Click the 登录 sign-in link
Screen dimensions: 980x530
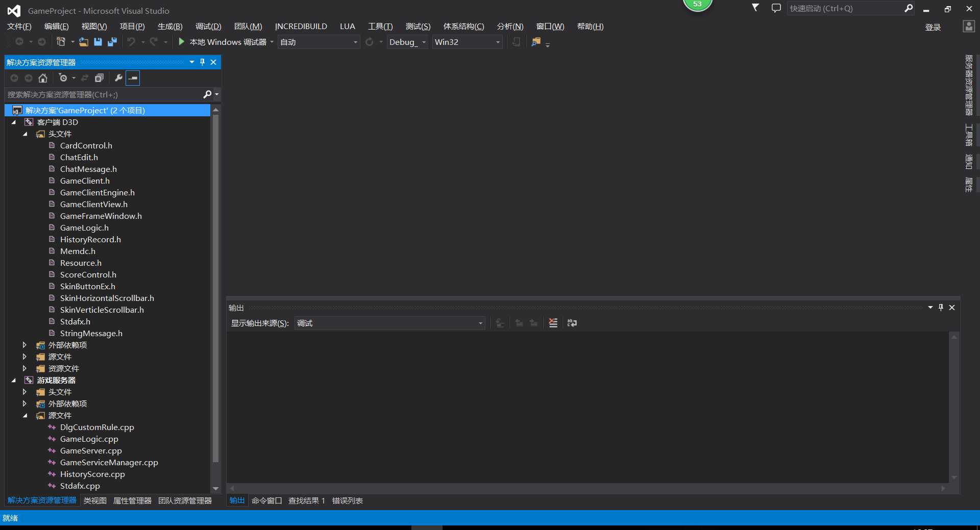point(933,27)
